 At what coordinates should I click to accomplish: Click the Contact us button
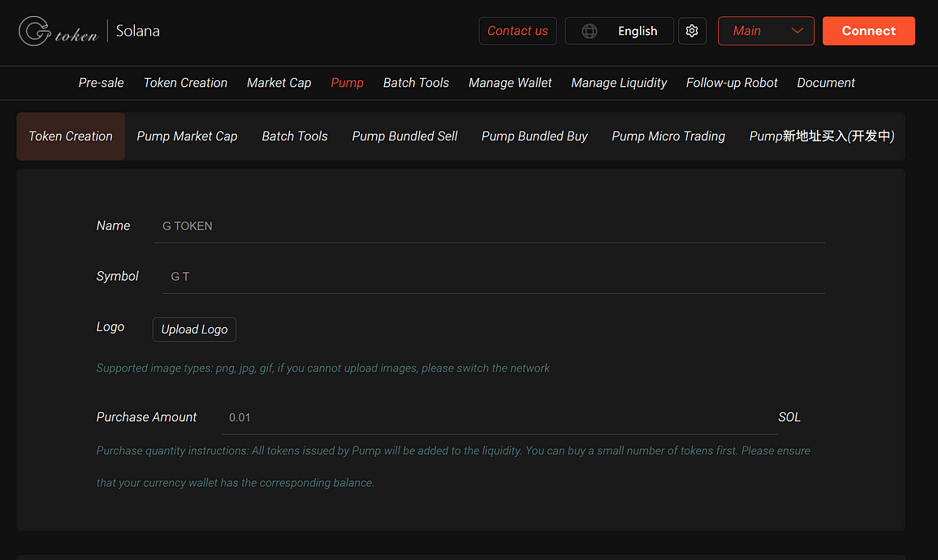(x=517, y=31)
